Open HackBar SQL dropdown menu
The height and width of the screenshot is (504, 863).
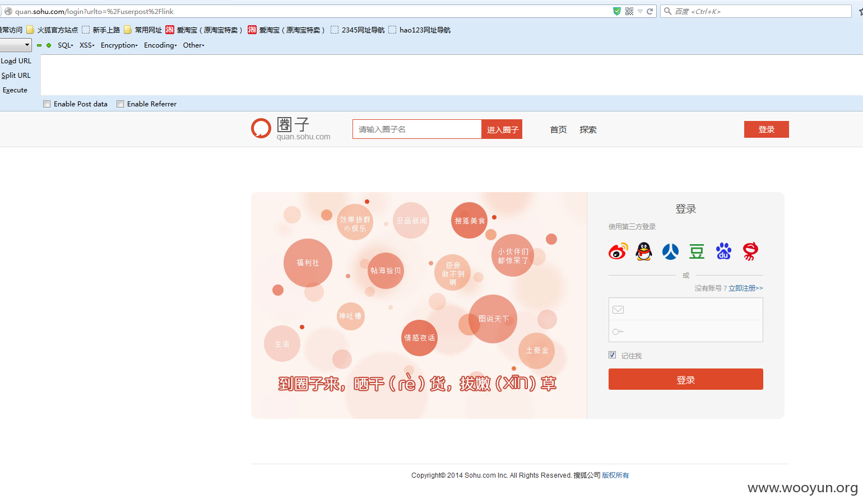pyautogui.click(x=66, y=45)
